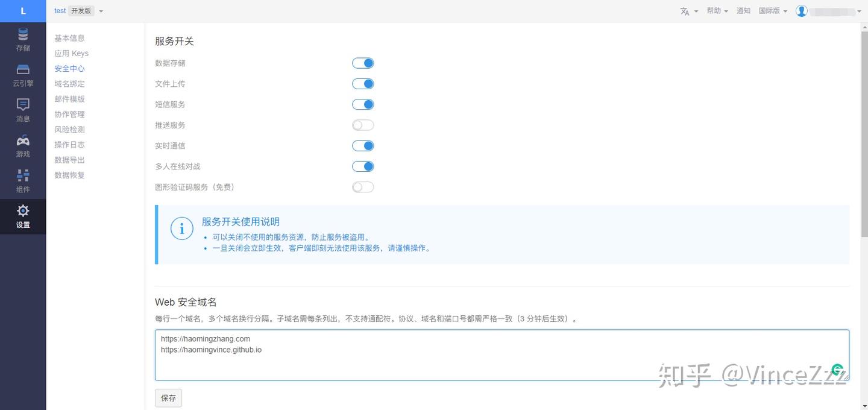Select 安全中心 menu item
868x410 pixels.
(x=69, y=69)
